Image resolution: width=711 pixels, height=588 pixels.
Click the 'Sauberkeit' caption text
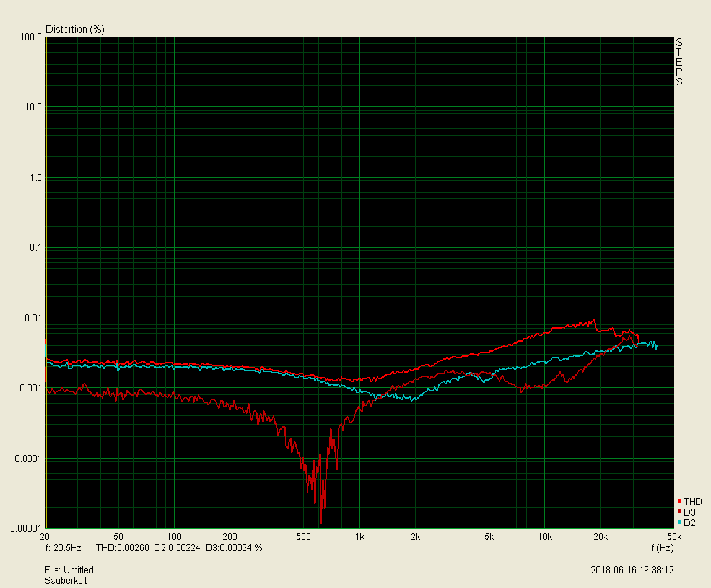tap(66, 581)
